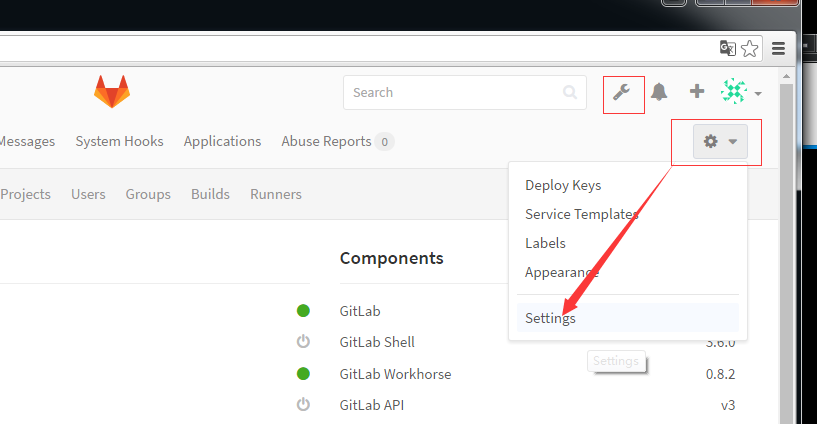This screenshot has width=817, height=424.
Task: Click the GitLab Workhorse component label
Action: 395,374
